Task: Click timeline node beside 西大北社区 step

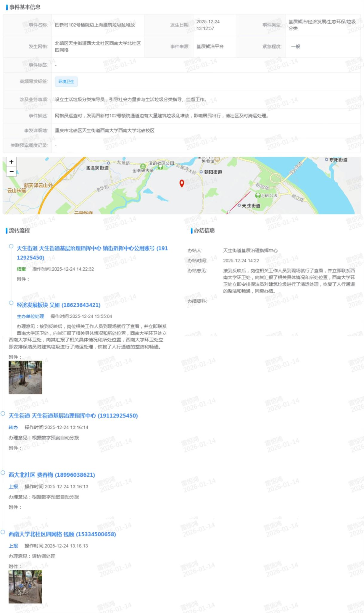Action: [x=3, y=472]
